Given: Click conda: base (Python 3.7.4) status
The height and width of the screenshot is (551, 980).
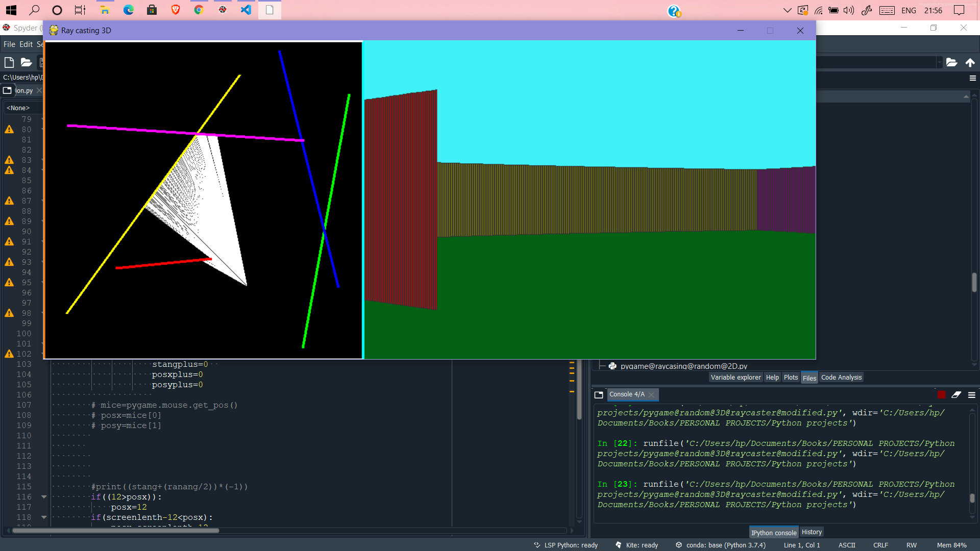Looking at the screenshot, I should (x=721, y=545).
